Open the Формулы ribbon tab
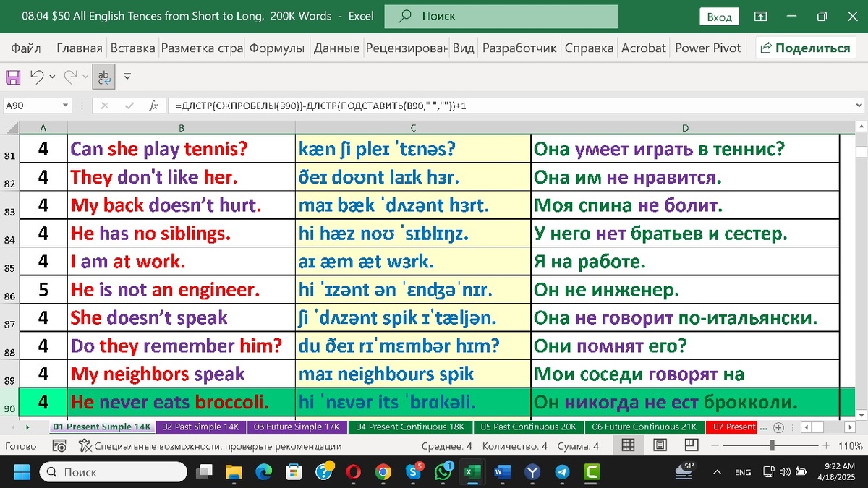The height and width of the screenshot is (488, 868). coord(277,48)
